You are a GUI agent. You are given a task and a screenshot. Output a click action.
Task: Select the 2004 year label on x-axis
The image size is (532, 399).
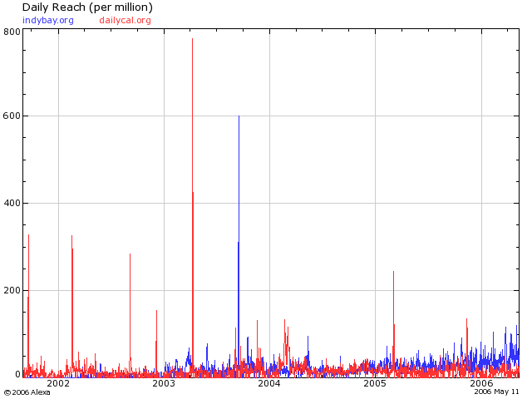pyautogui.click(x=269, y=384)
